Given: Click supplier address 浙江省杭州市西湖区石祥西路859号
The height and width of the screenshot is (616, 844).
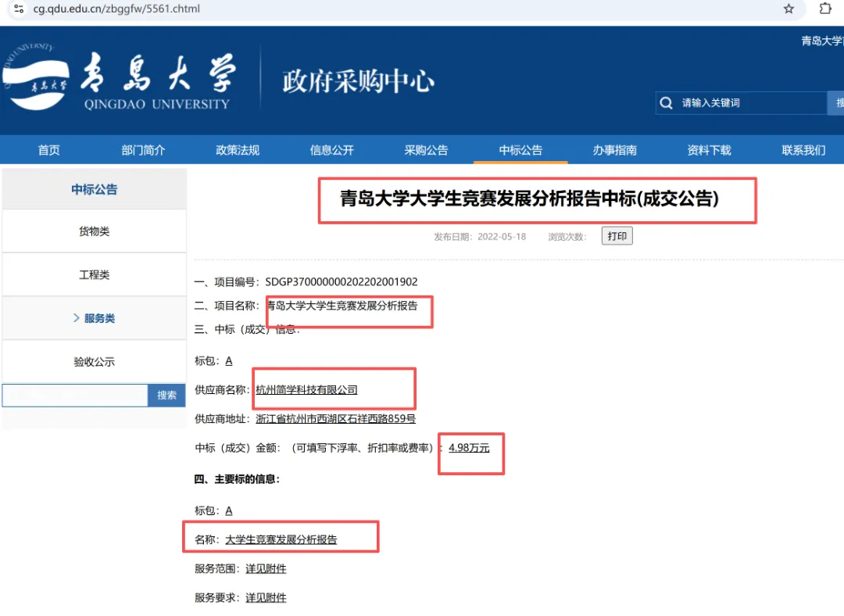Looking at the screenshot, I should 335,418.
